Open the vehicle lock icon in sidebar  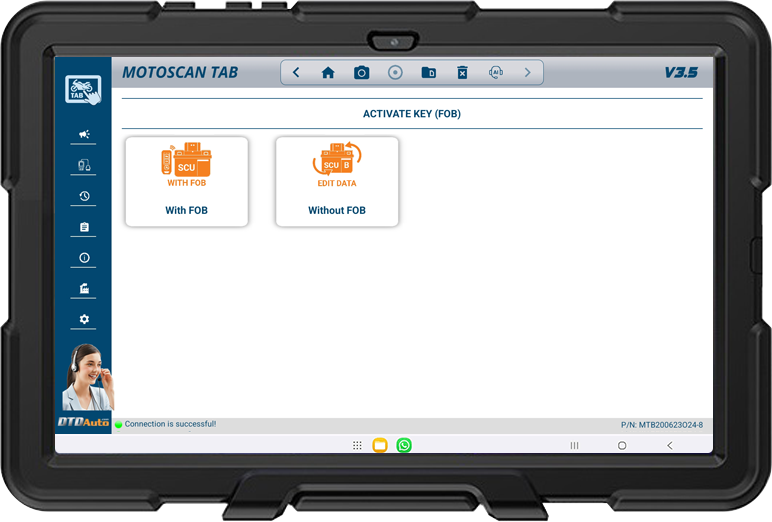click(x=84, y=165)
